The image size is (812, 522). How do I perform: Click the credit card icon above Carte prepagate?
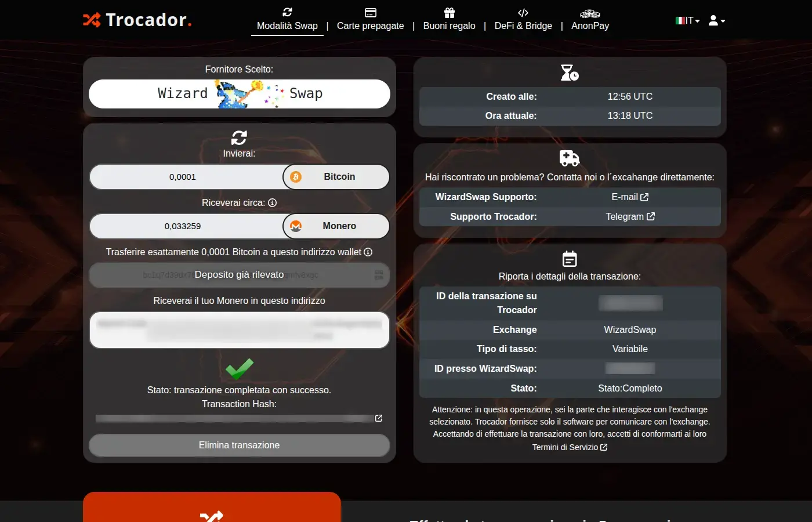[x=371, y=12]
